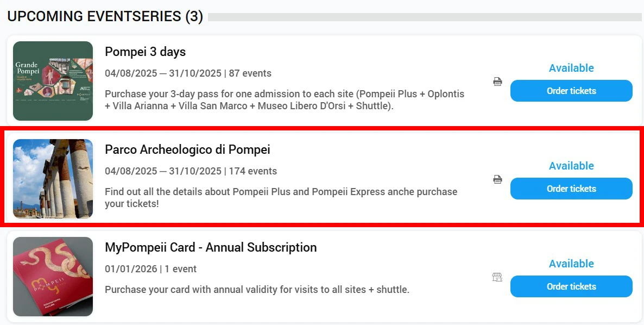Viewport: 644px width, 325px height.
Task: Click the printer icon for Parco Archeologico di Pompei
Action: (x=497, y=180)
